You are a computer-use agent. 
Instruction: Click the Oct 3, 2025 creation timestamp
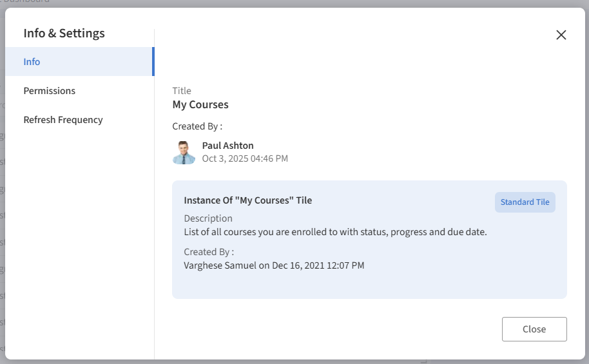pos(245,158)
